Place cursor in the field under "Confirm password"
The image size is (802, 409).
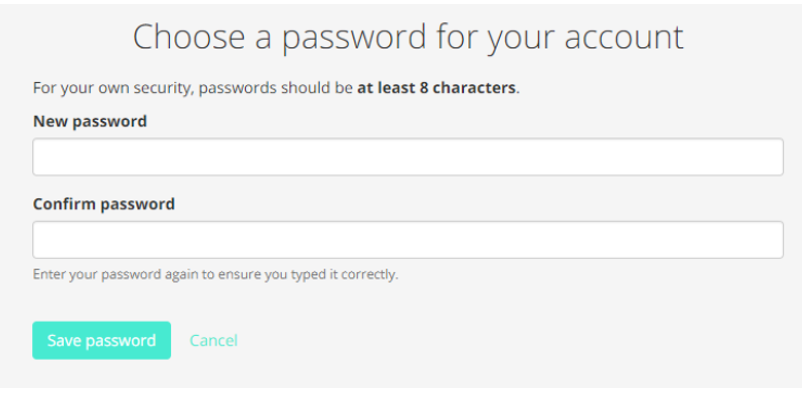click(407, 240)
